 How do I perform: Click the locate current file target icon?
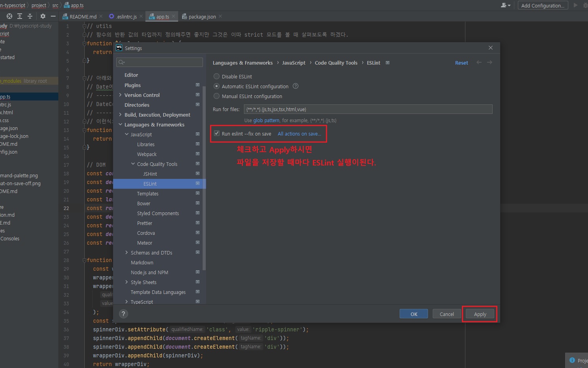(9, 16)
